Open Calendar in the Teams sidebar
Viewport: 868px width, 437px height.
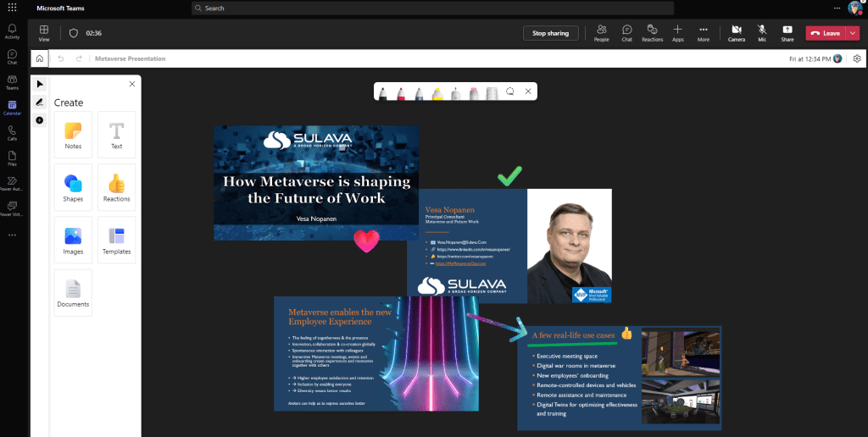click(x=12, y=108)
